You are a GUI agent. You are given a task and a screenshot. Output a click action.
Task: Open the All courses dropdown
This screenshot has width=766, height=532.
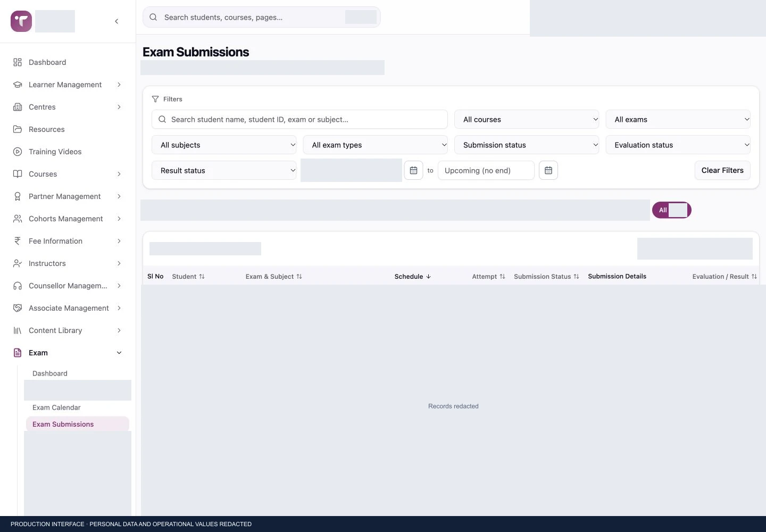coord(527,120)
